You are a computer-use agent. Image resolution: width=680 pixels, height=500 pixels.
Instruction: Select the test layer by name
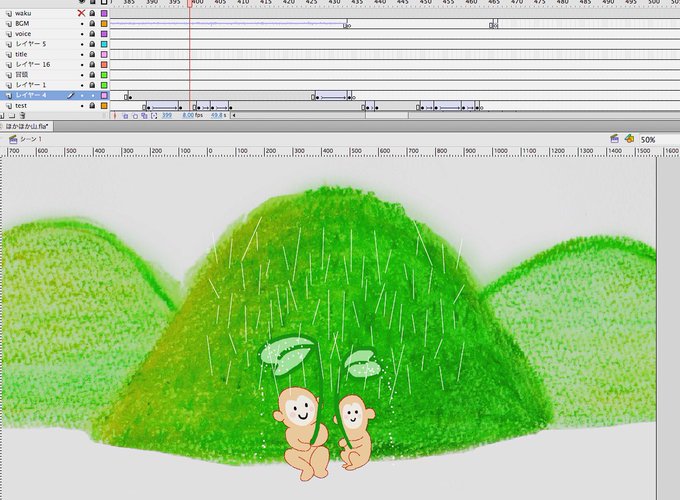click(x=21, y=106)
